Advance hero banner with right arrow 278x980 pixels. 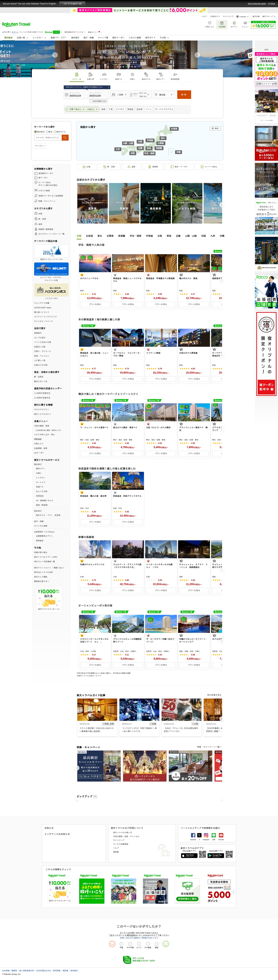click(x=197, y=55)
